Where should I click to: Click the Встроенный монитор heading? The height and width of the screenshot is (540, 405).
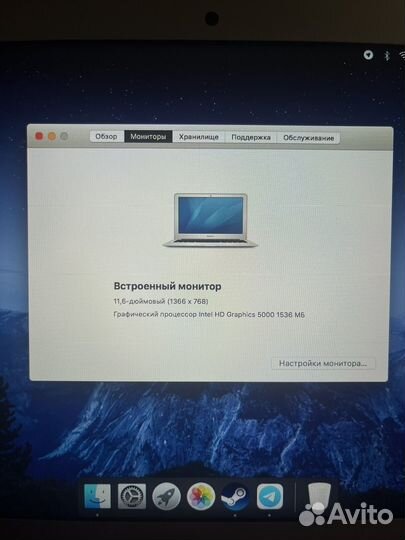pyautogui.click(x=167, y=286)
